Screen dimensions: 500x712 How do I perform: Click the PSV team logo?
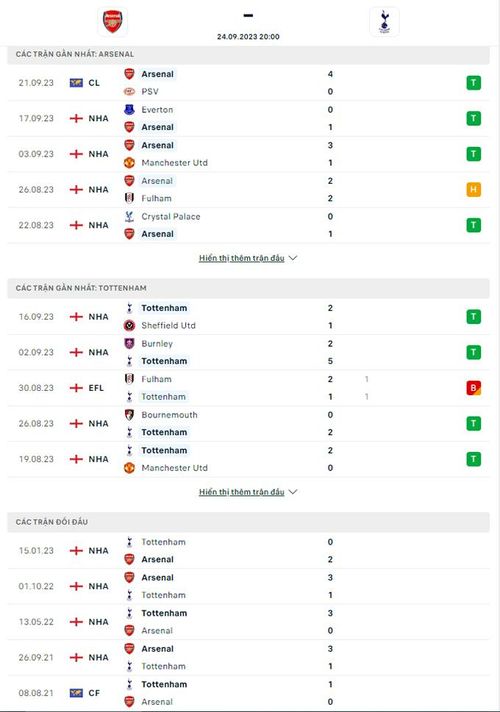click(x=129, y=91)
